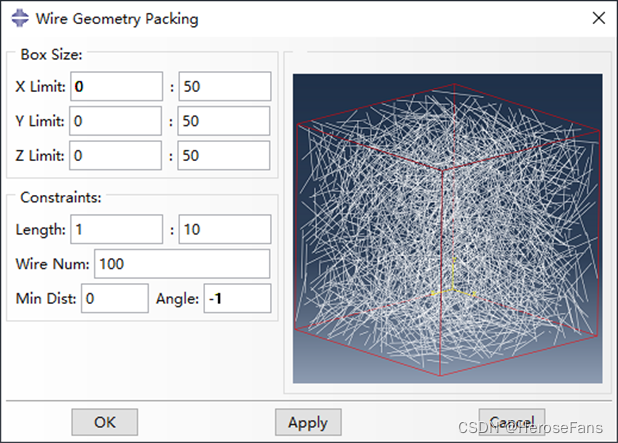Click the Min Dist input box

(114, 298)
